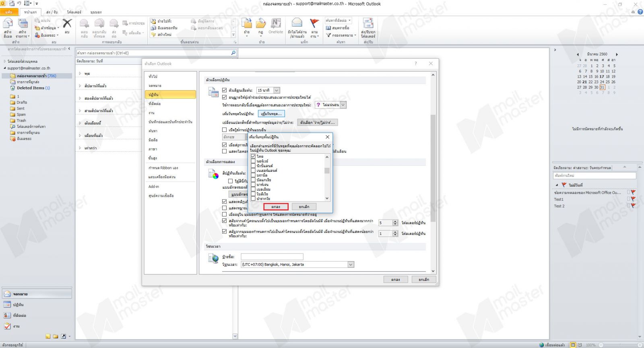Open Tasks (งาน) in the bottom navigation pane
Viewport: 644px width, 348px height.
tap(37, 326)
